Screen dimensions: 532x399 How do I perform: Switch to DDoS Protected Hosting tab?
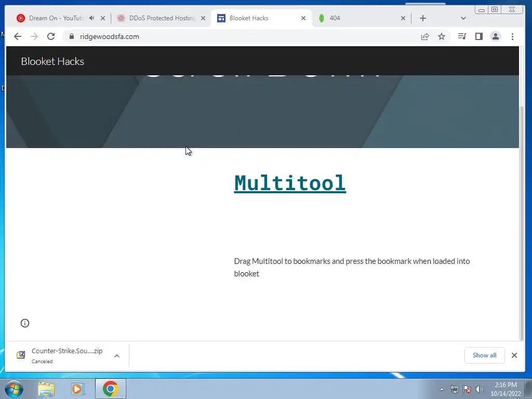(161, 18)
